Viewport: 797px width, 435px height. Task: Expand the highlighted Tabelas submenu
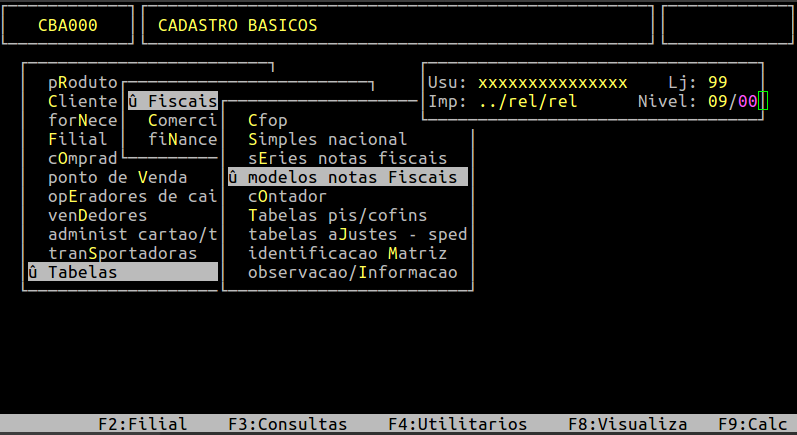pyautogui.click(x=122, y=272)
